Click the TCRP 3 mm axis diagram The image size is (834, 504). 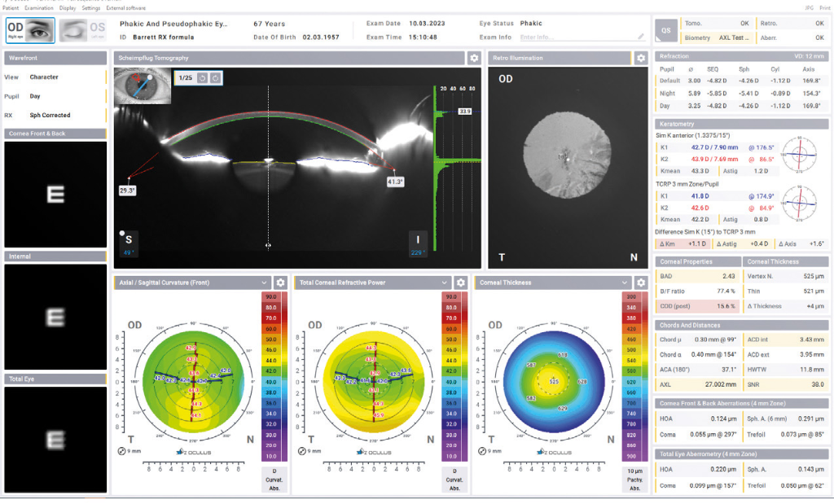[799, 203]
